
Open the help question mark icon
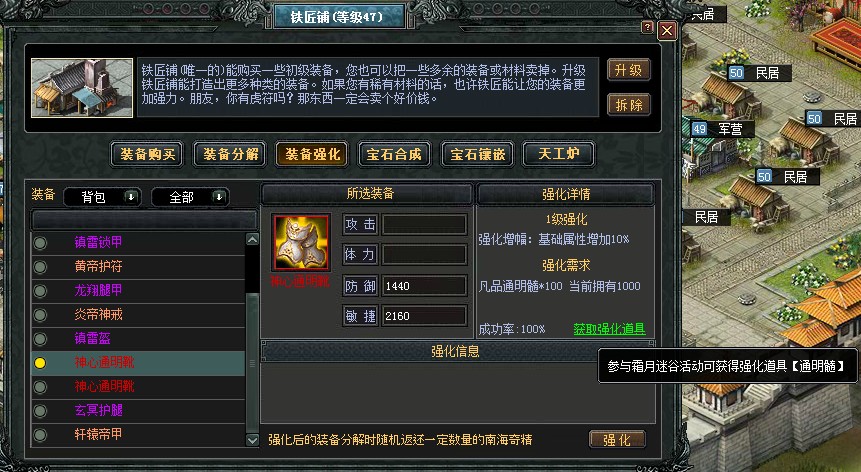pos(647,27)
